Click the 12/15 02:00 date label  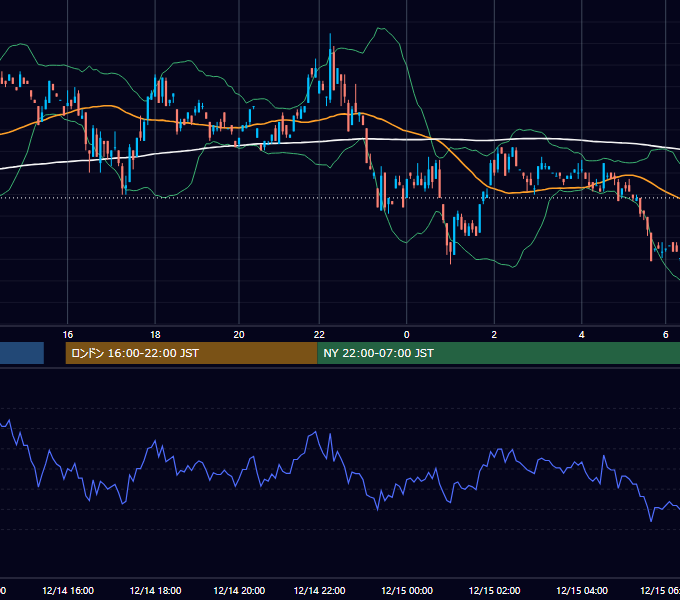(495, 590)
